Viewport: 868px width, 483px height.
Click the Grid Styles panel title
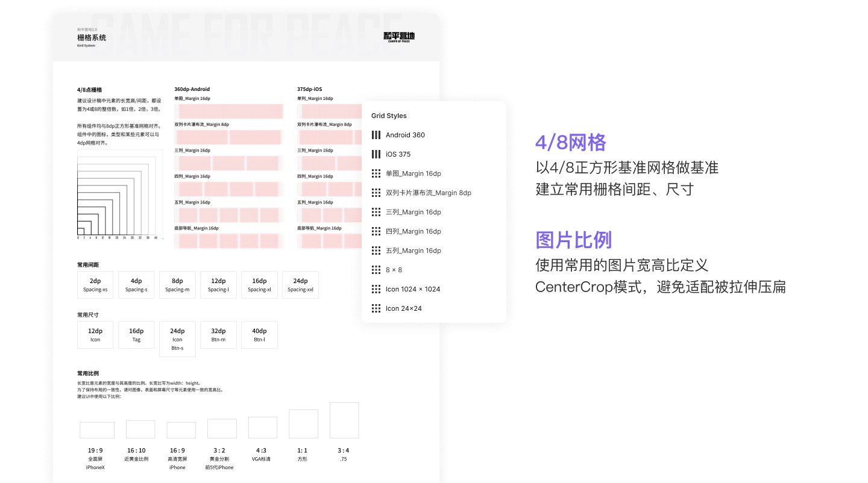pyautogui.click(x=389, y=116)
